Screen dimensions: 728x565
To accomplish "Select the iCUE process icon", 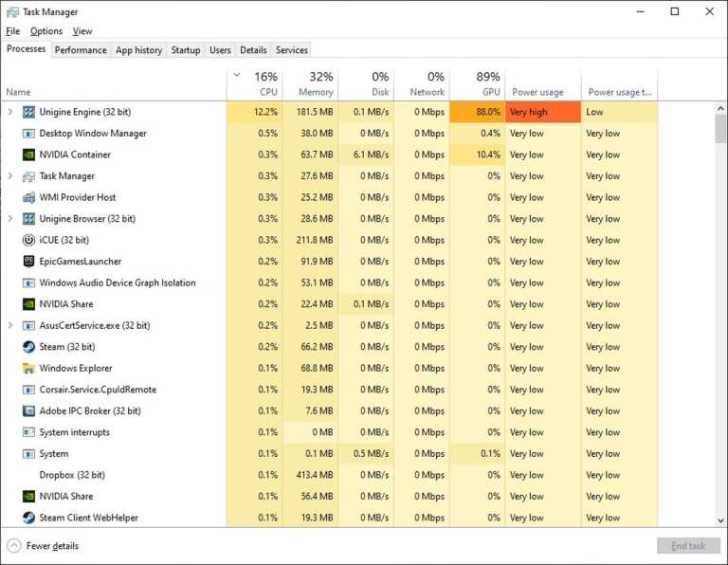I will (28, 240).
